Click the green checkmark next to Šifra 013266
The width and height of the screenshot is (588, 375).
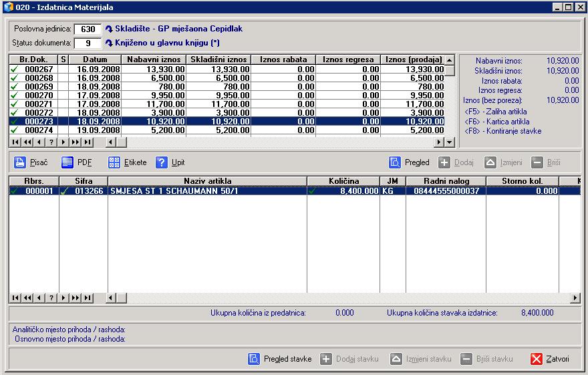[65, 191]
